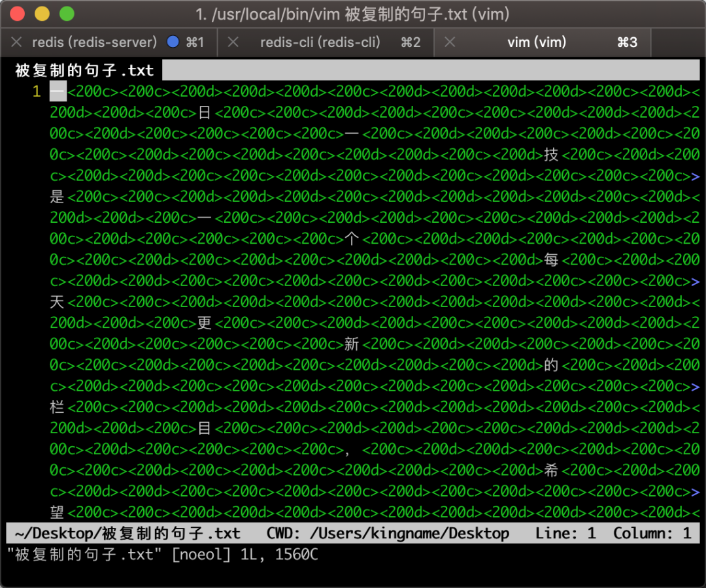Click the character 希 in the text

tap(551, 470)
